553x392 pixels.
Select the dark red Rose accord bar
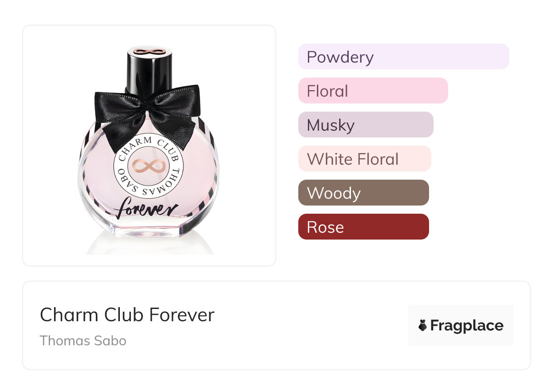tap(364, 227)
